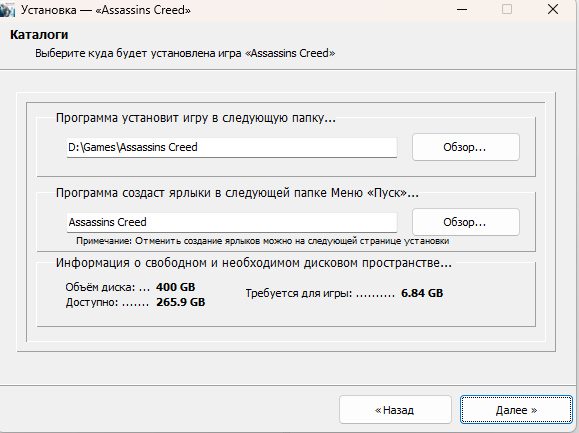Close the installer window
Image resolution: width=579 pixels, height=433 pixels.
click(x=552, y=10)
